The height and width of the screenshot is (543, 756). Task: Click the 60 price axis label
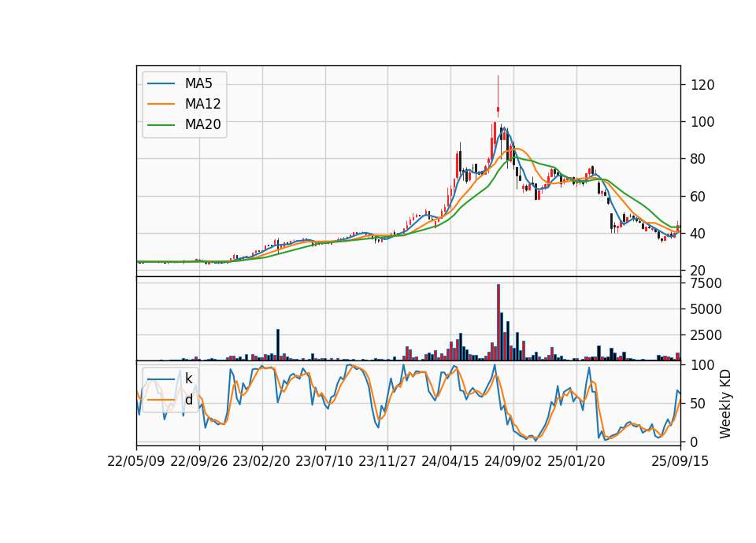699,197
